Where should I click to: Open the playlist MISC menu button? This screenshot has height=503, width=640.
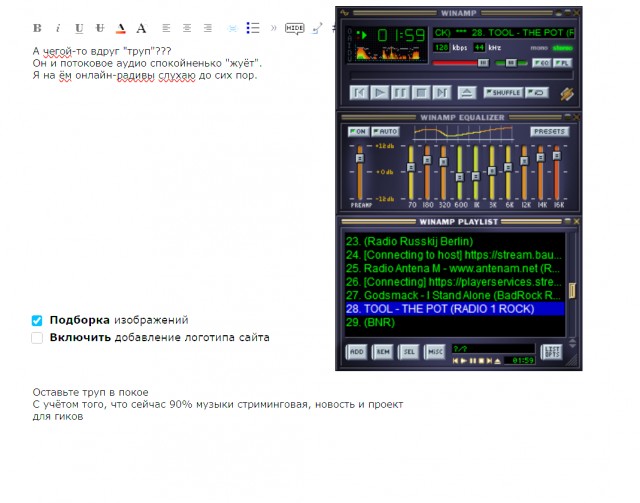435,352
